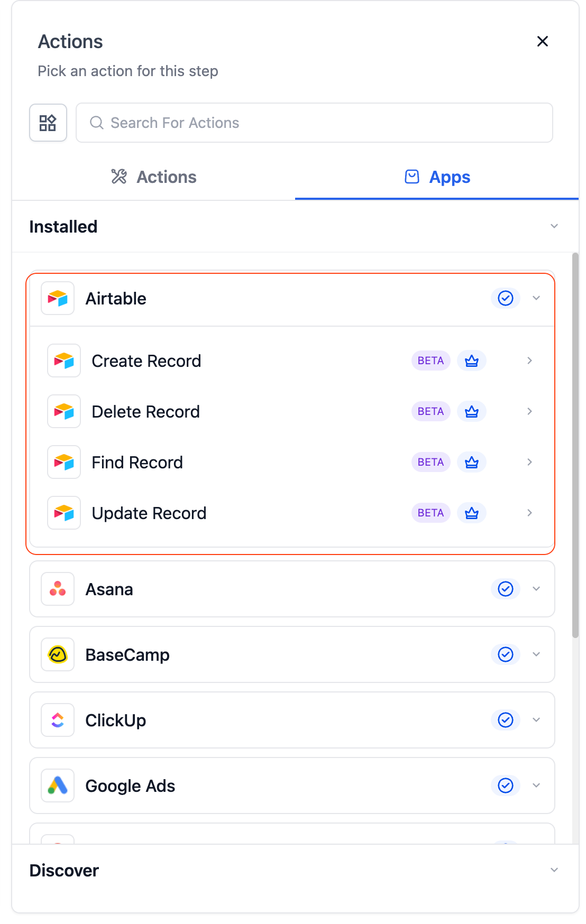Click the BETA badge on Delete Record

[x=431, y=411]
